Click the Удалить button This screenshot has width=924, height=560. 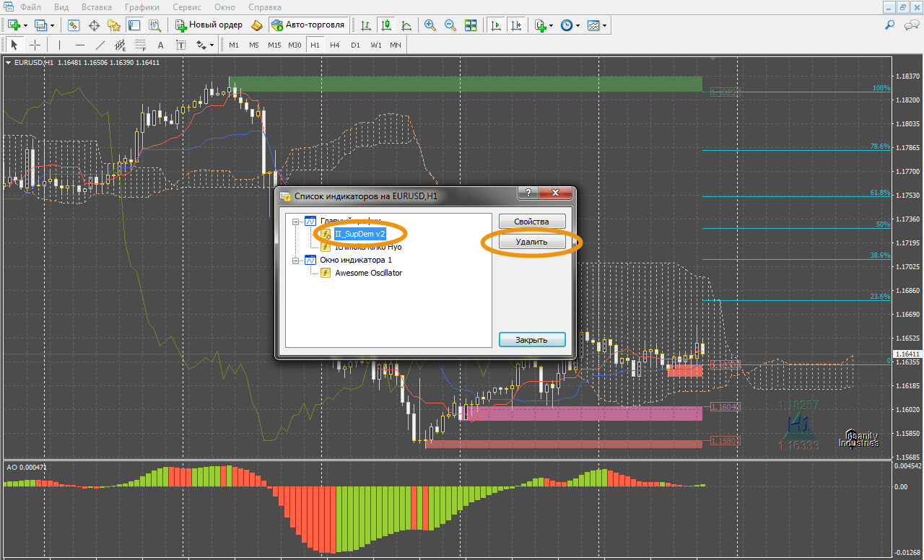click(x=531, y=242)
